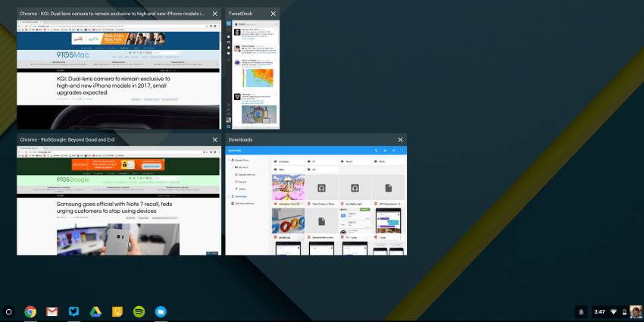Viewport: 644px width, 322px height.
Task: Close the TweetDeck overview window
Action: tap(273, 14)
